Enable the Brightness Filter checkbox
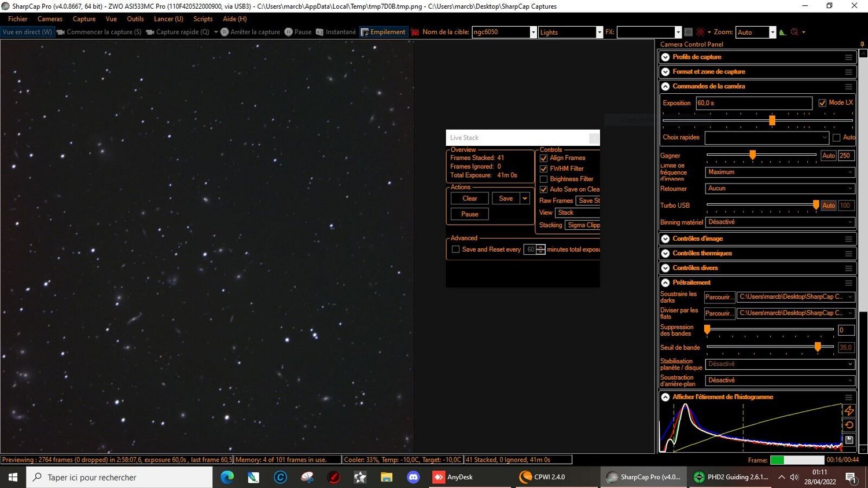The image size is (868, 488). (543, 179)
